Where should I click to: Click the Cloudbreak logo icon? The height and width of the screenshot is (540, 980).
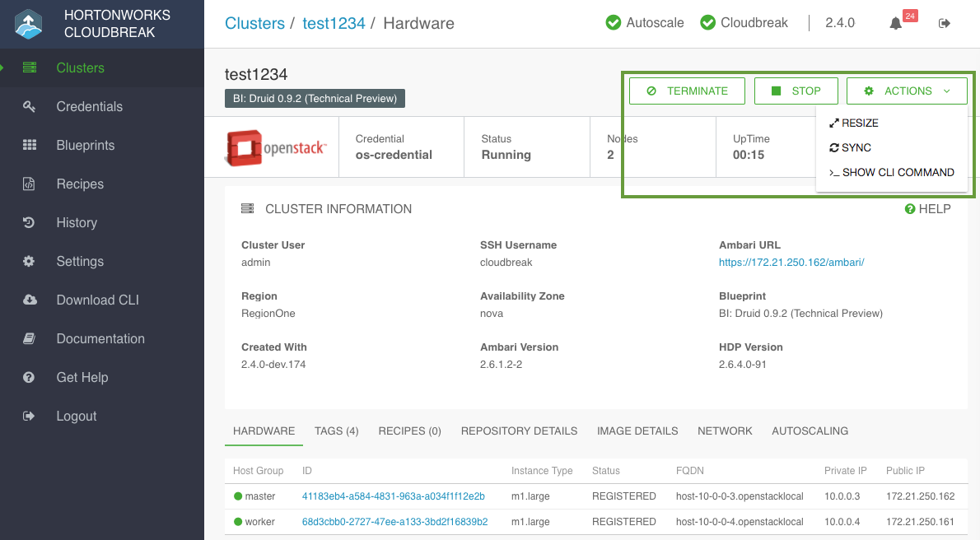(28, 24)
